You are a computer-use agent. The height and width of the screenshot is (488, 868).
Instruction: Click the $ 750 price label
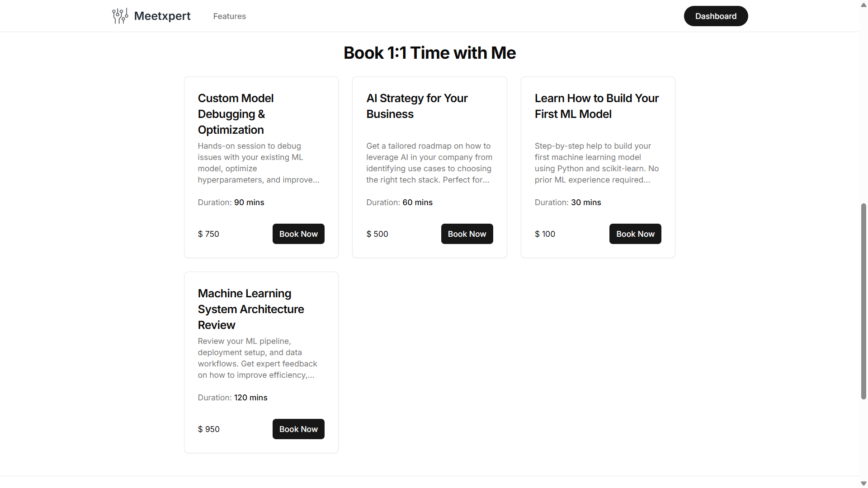tap(208, 234)
